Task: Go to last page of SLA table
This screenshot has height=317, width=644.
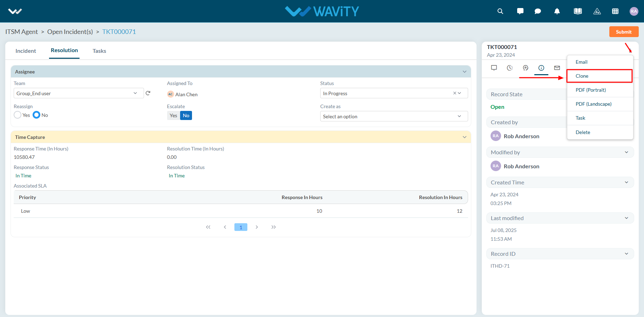Action: [x=274, y=227]
